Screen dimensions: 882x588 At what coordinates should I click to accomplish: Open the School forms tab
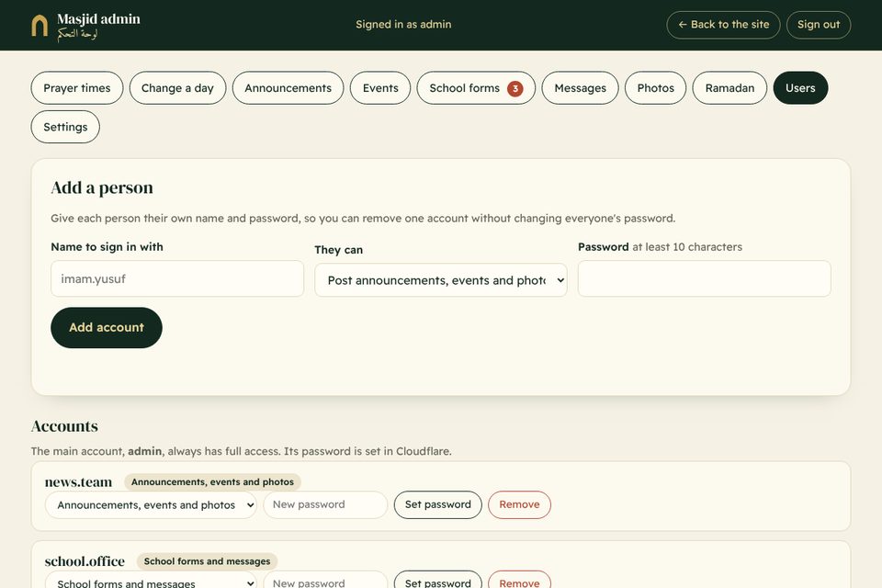pos(476,88)
